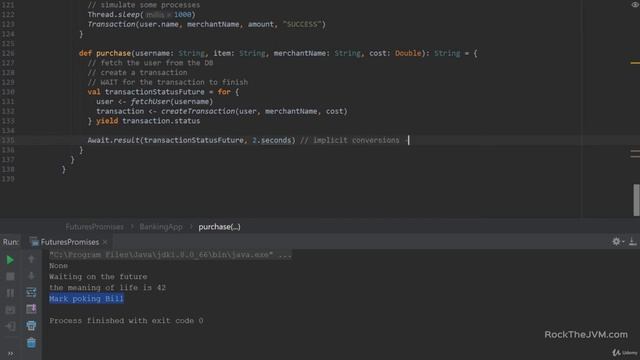Click 'yield' keyword on line 133
The width and height of the screenshot is (640, 360).
pyautogui.click(x=107, y=121)
